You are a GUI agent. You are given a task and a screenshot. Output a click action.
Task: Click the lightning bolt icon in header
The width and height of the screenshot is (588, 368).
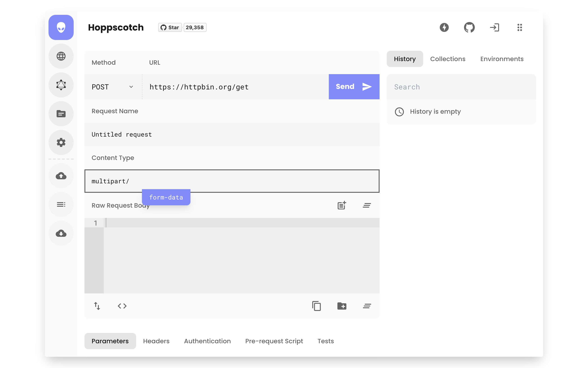[444, 27]
